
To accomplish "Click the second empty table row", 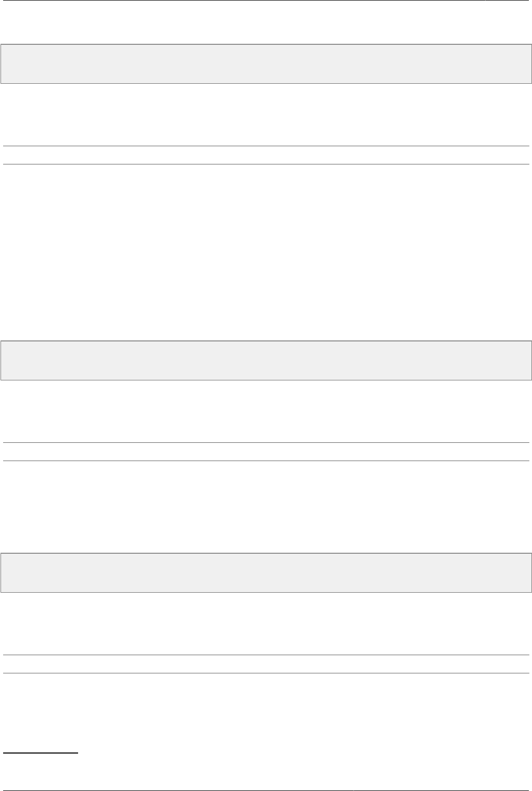I will click(x=266, y=452).
